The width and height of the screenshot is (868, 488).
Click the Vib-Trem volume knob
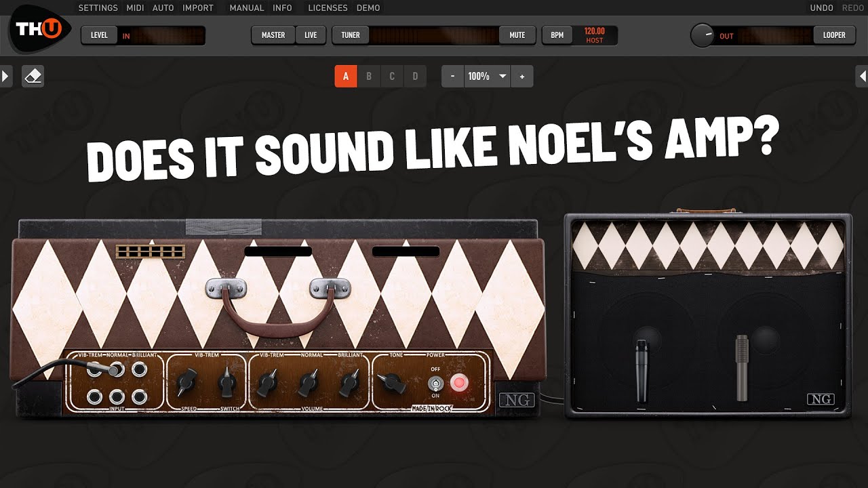[x=268, y=383]
